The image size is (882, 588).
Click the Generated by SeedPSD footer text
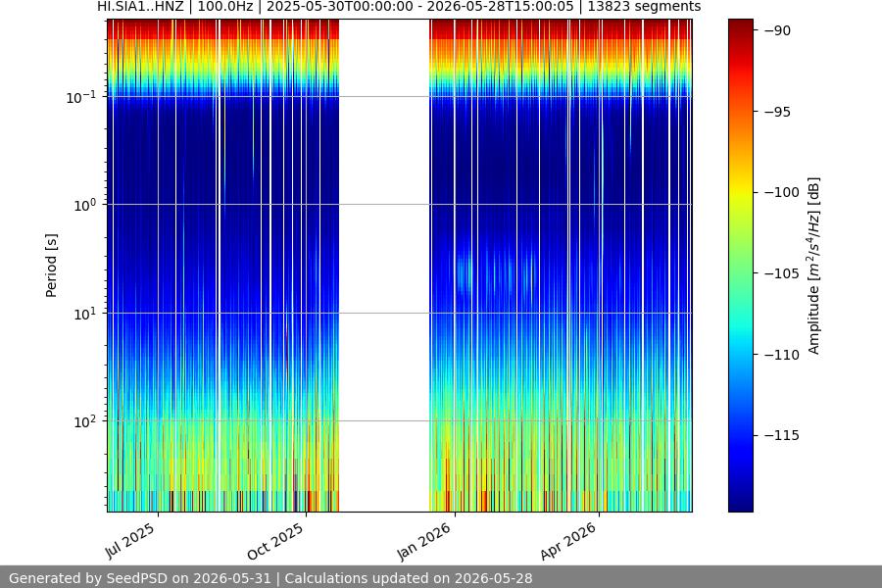[270, 578]
